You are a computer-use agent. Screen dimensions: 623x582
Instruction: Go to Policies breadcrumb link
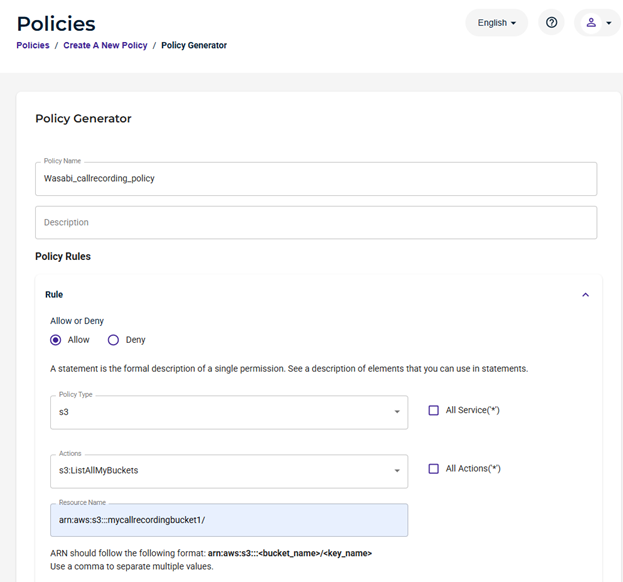pyautogui.click(x=33, y=45)
